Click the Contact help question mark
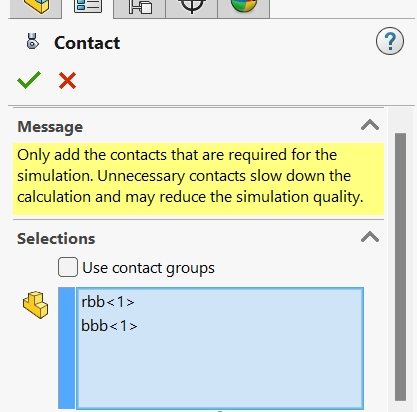417x412 pixels. [390, 41]
